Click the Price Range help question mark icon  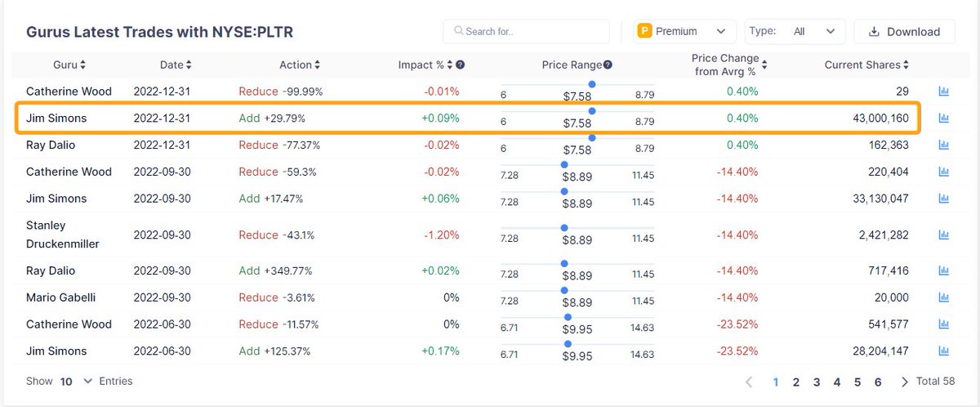pyautogui.click(x=608, y=65)
